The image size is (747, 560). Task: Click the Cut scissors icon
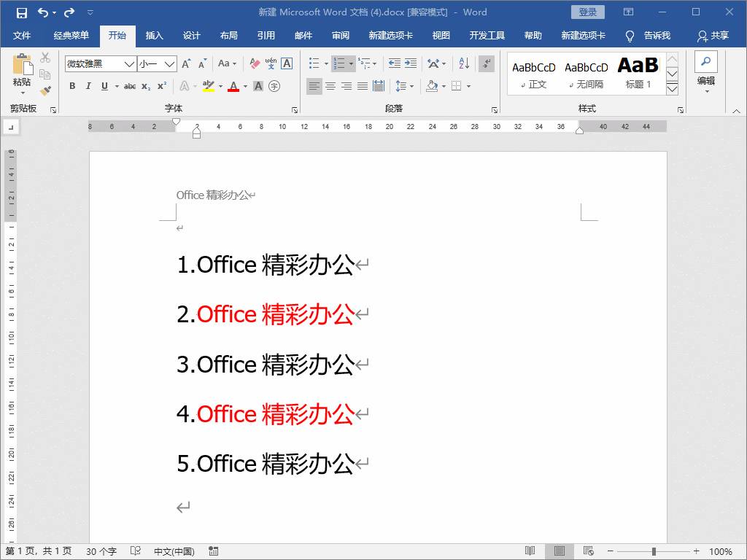click(45, 58)
